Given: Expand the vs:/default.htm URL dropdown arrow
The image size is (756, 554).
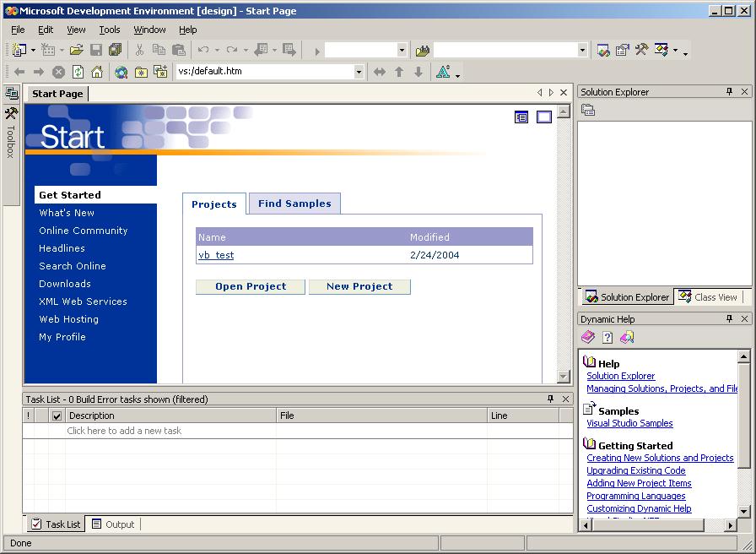Looking at the screenshot, I should 359,72.
